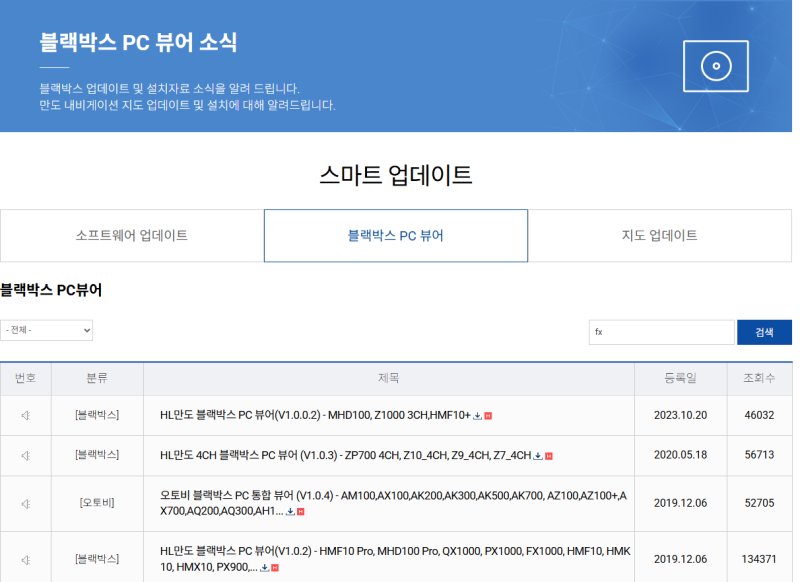Viewport: 800px width, 582px height.
Task: Click [블랙박스] in the 4CH V1.0.3 row
Action: click(97, 455)
